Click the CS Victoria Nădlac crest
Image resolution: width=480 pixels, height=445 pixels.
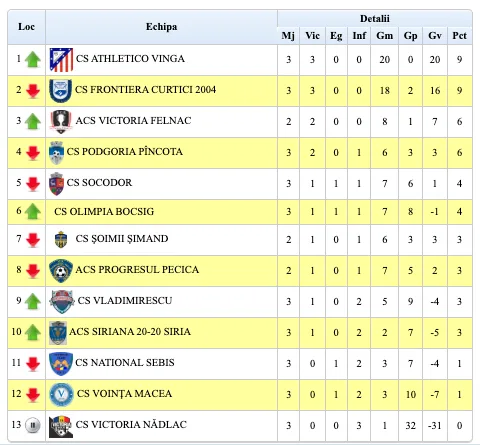pos(61,426)
